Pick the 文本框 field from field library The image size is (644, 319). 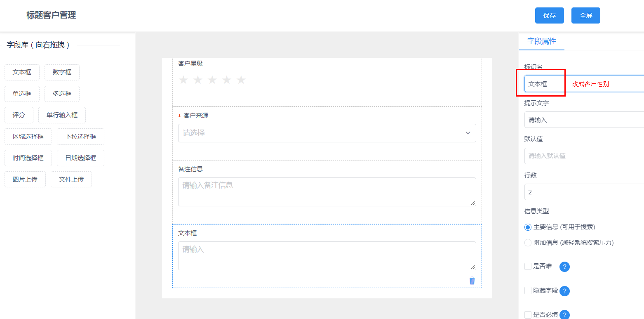point(22,72)
